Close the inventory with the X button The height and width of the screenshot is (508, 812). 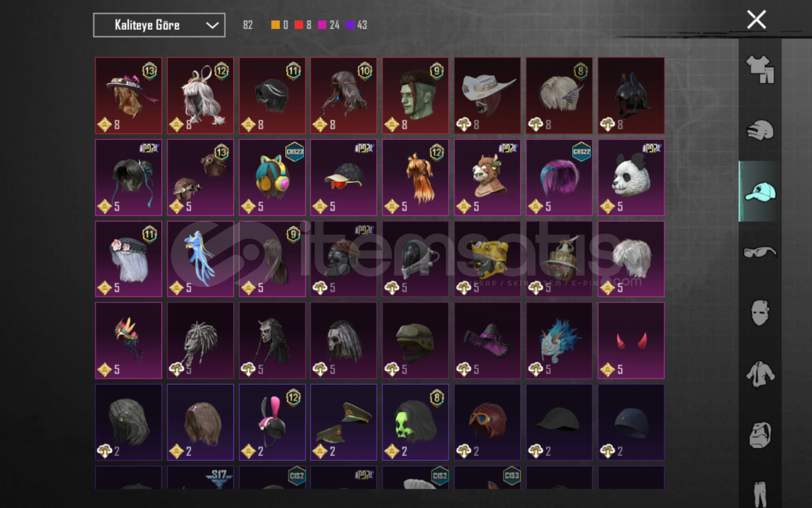[x=757, y=20]
